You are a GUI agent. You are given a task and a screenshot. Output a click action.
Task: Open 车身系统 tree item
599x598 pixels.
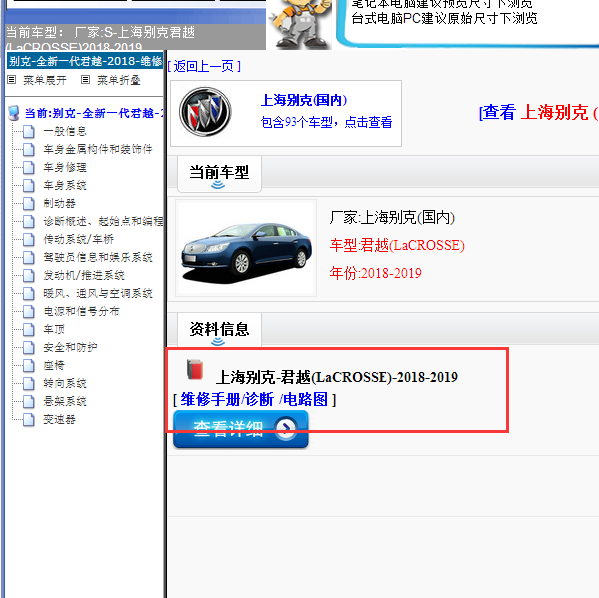coord(65,185)
